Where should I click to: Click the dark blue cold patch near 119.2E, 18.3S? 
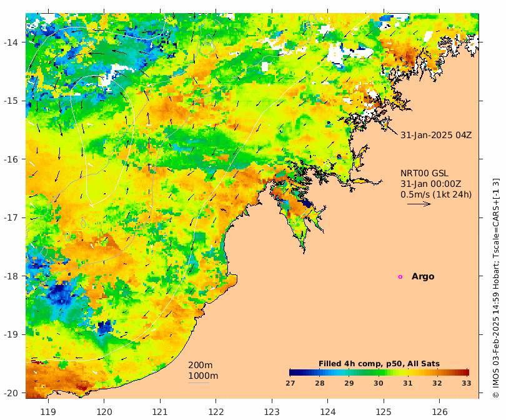pyautogui.click(x=61, y=293)
